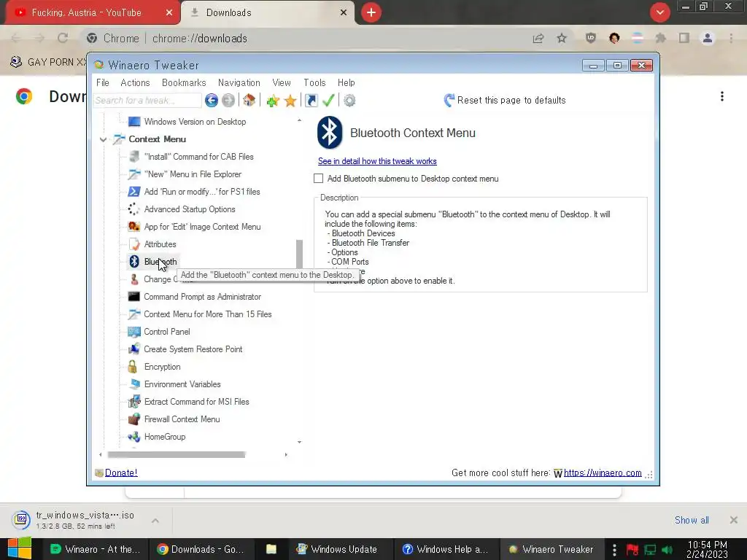Image resolution: width=747 pixels, height=560 pixels.
Task: Click the Command Prompt as Administrator icon
Action: coord(134,297)
